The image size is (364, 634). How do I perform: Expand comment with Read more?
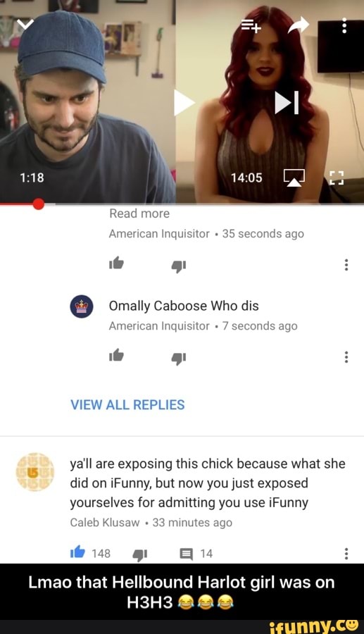click(x=139, y=213)
